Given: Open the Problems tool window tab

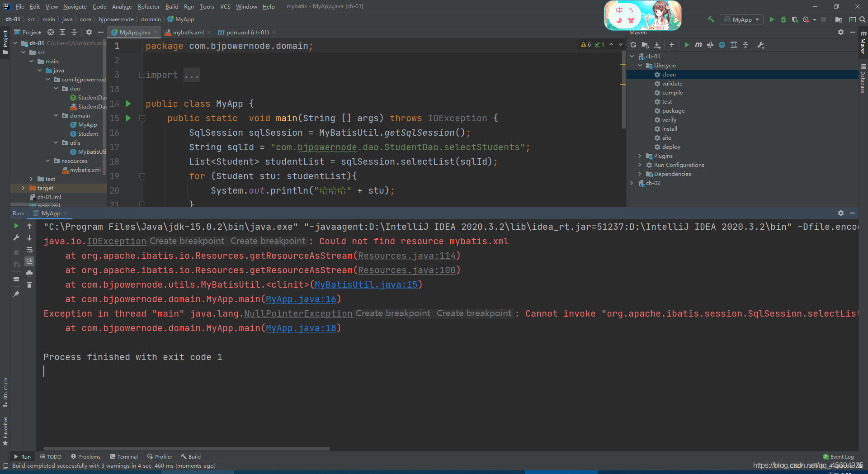Looking at the screenshot, I should click(x=85, y=456).
